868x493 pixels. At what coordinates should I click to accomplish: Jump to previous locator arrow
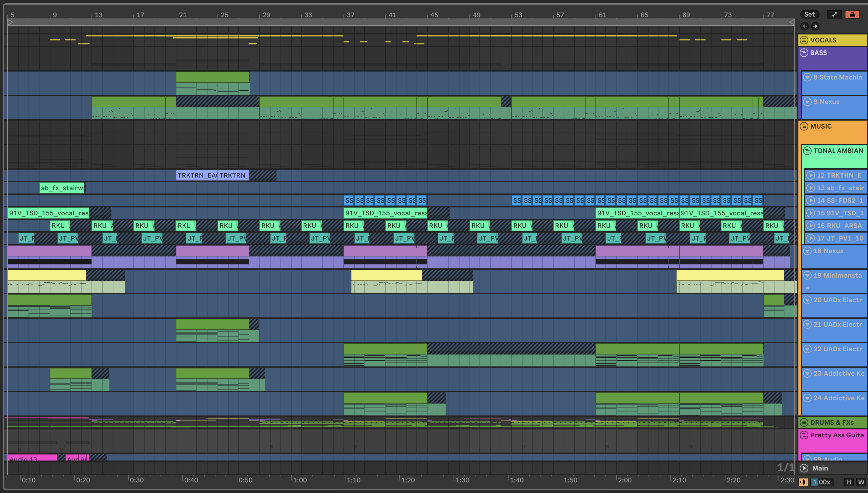[x=805, y=26]
